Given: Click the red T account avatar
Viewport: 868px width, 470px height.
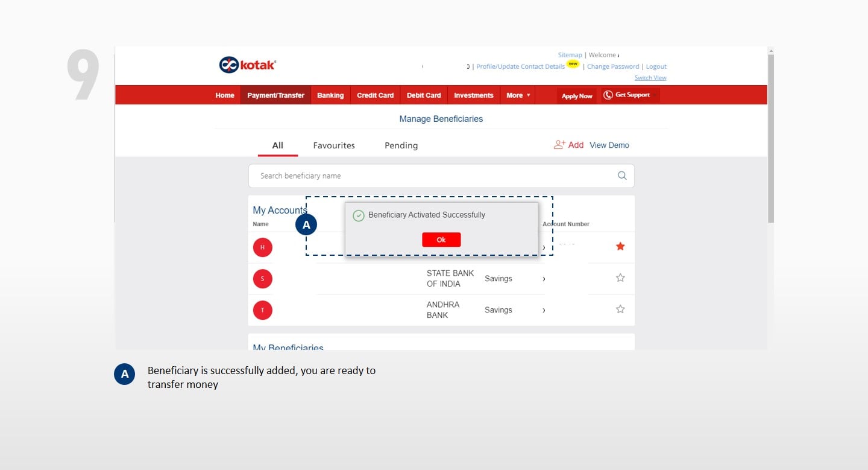Looking at the screenshot, I should click(262, 310).
